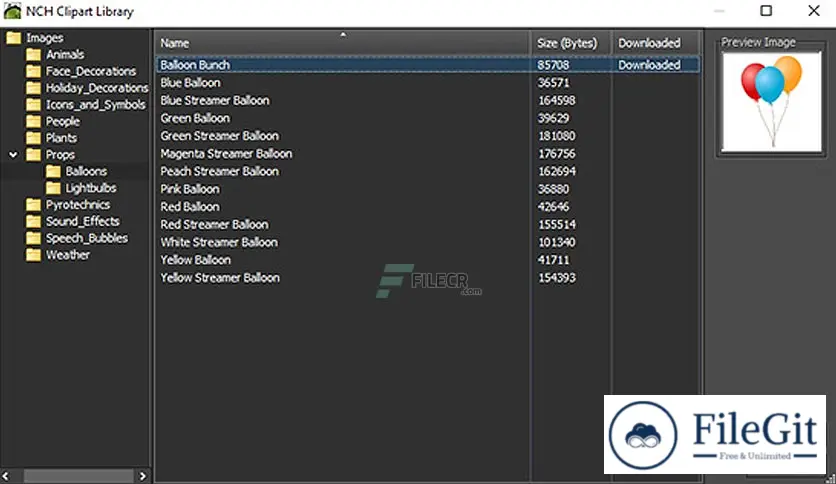Sort by the Size (Bytes) column header

571,42
